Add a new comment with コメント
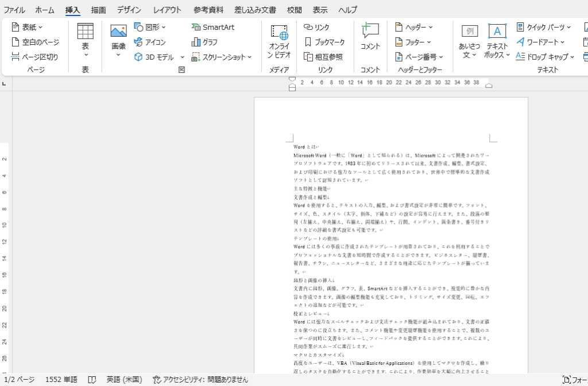 tap(370, 36)
